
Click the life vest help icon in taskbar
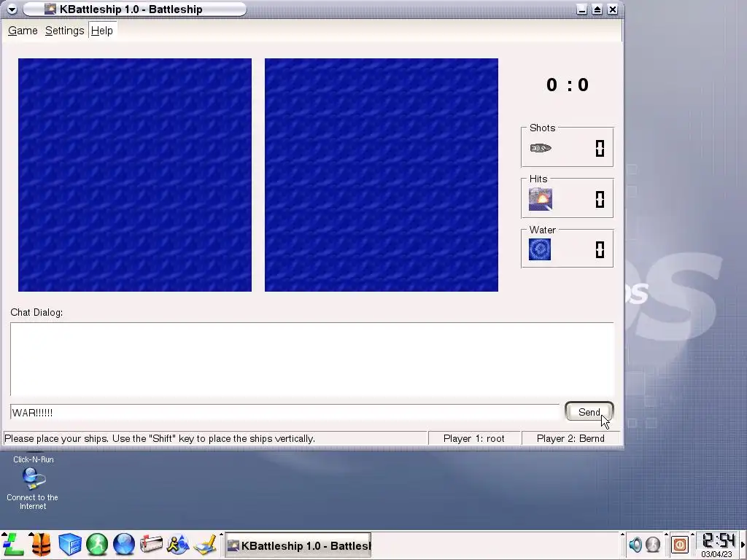coord(41,544)
